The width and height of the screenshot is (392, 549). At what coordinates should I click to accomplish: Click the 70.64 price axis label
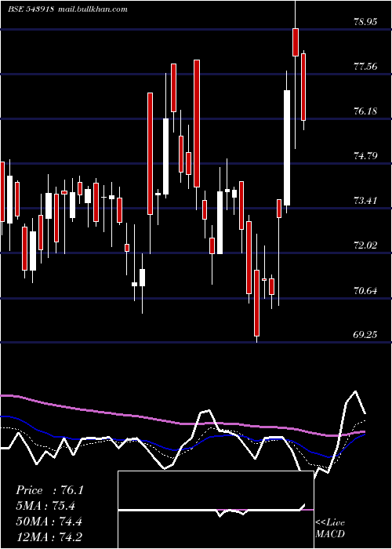click(365, 291)
